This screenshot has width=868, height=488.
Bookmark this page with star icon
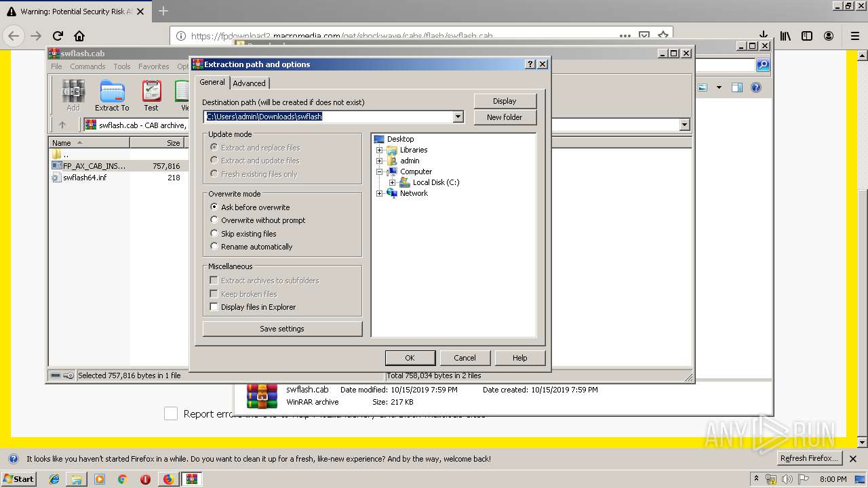click(x=663, y=36)
